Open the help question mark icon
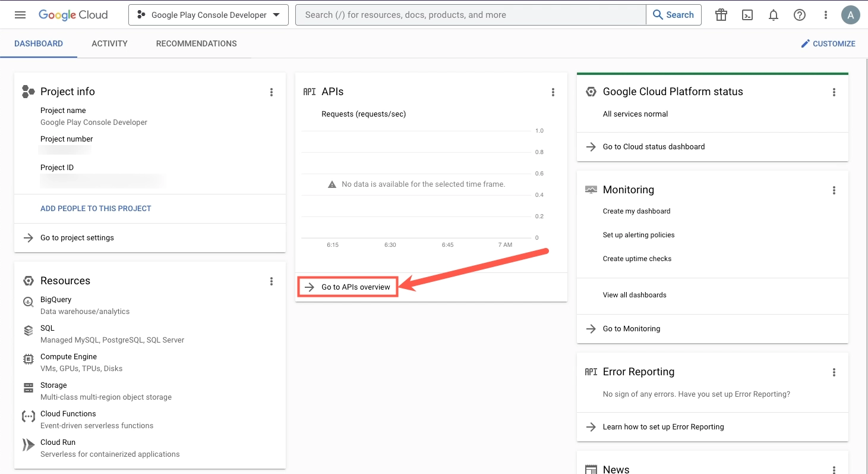 (800, 15)
